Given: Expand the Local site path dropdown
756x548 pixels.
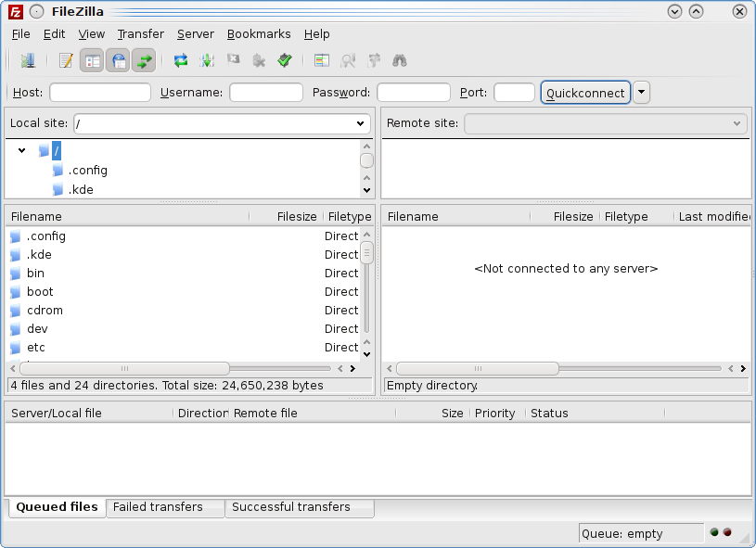Looking at the screenshot, I should click(x=361, y=123).
